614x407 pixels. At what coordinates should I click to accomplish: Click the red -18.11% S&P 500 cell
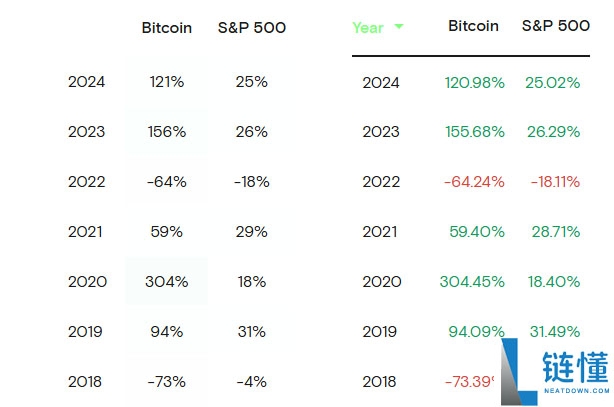point(552,182)
